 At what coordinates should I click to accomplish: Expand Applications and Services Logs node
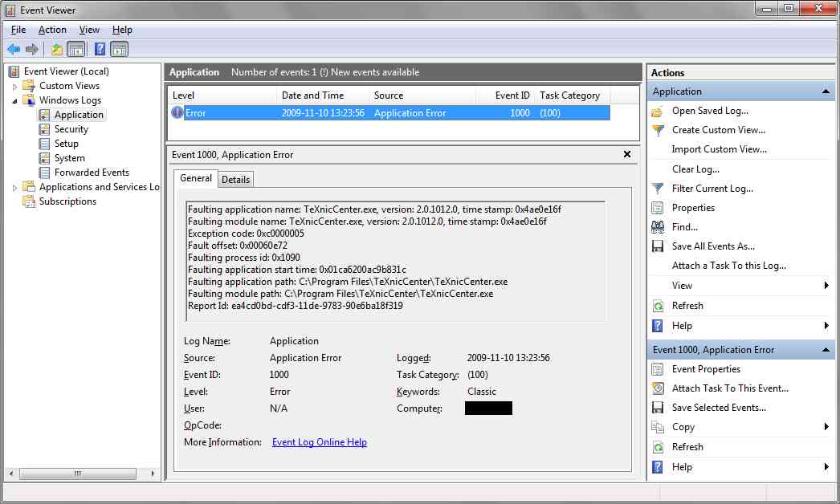click(x=14, y=188)
